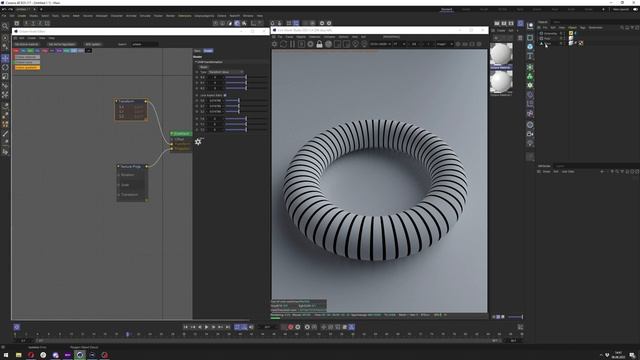Toggle the animation dot beside T.X
This screenshot has height=360, width=640.
197,119
